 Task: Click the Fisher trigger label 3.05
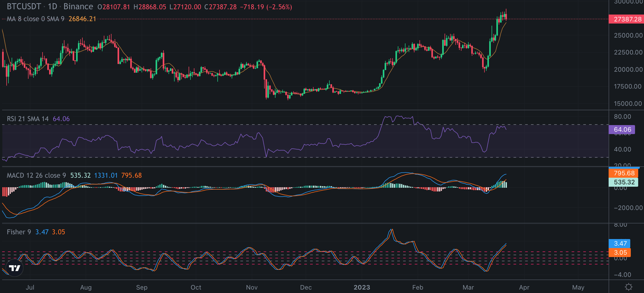(x=620, y=253)
